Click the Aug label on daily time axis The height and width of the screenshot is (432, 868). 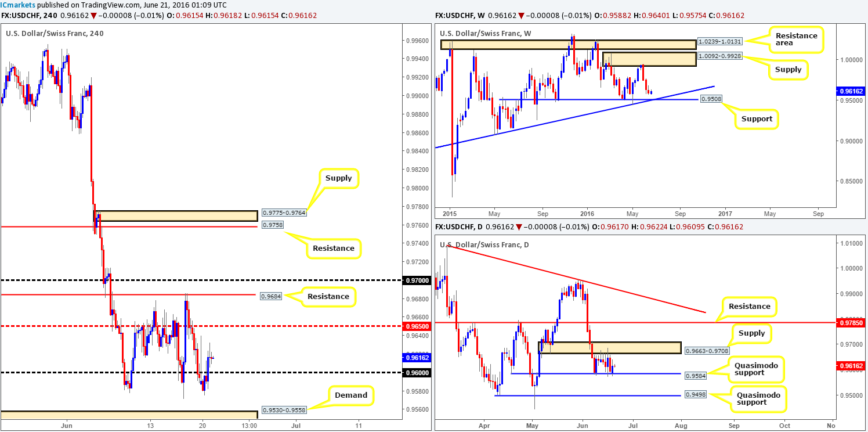681,425
